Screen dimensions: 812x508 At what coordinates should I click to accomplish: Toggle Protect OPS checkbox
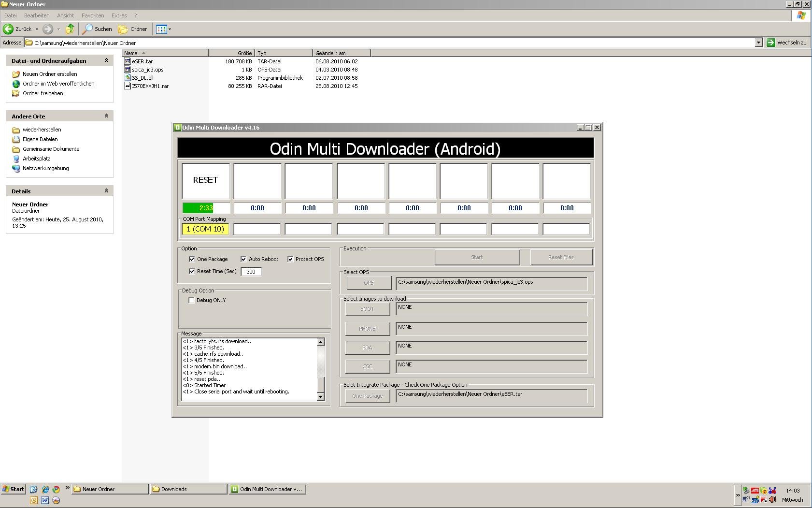click(290, 259)
